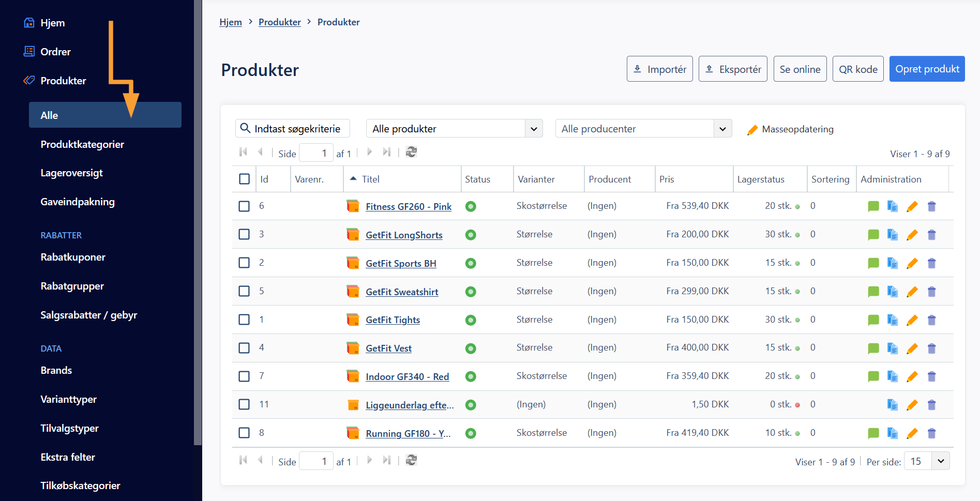This screenshot has width=980, height=501.
Task: Delete the GetFit LongShorts product
Action: coord(932,235)
